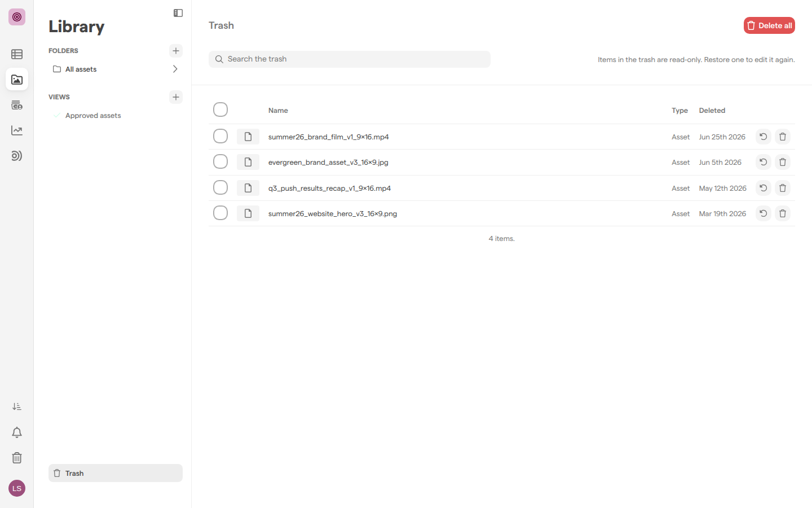Open notifications bell icon
812x508 pixels.
tap(17, 432)
